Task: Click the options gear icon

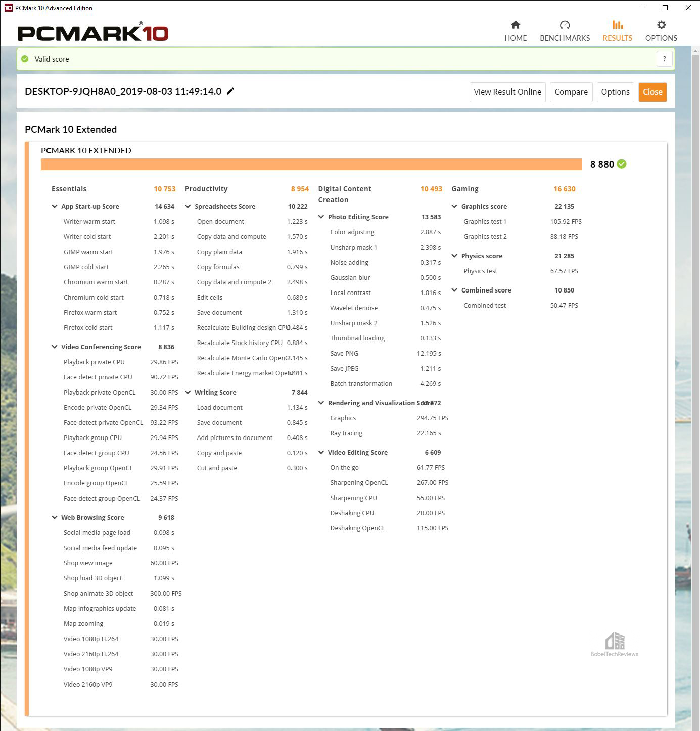Action: [x=661, y=25]
